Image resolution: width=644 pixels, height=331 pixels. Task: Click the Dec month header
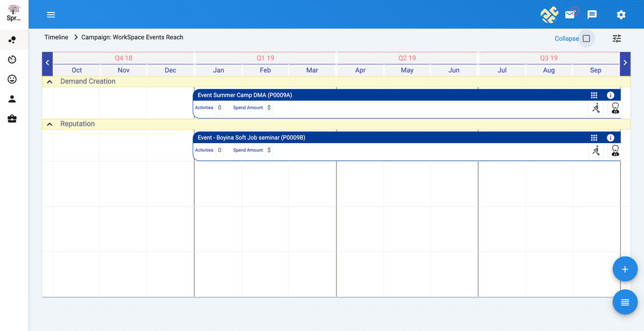click(171, 70)
